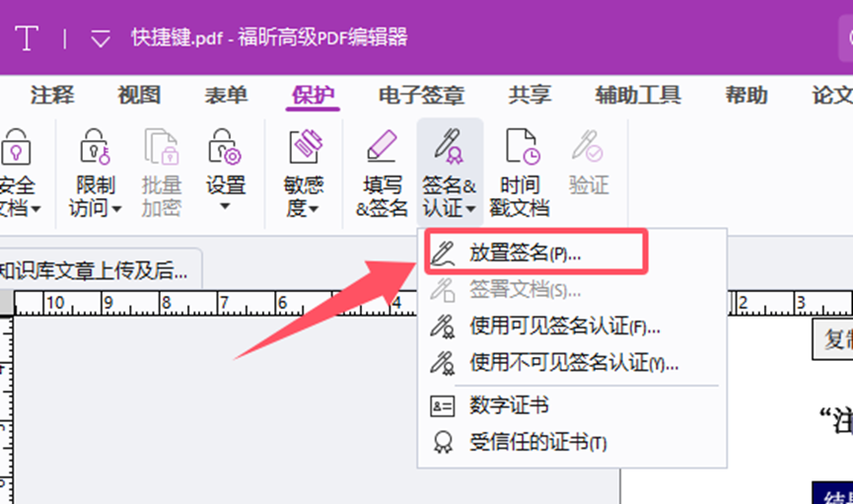Click the 时间戳文档 timestamp document icon
This screenshot has width=853, height=504.
[521, 148]
